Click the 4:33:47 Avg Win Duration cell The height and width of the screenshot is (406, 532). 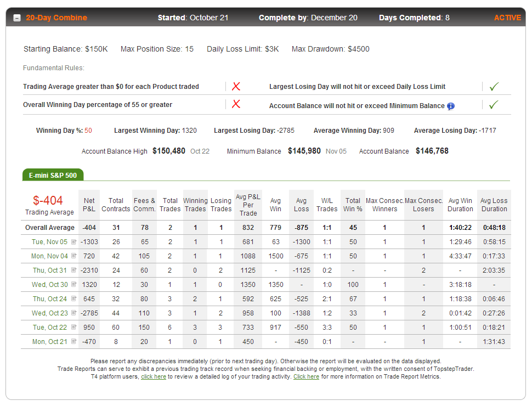(460, 256)
